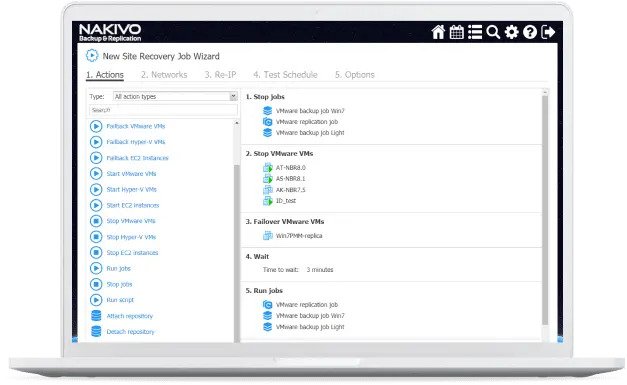
Task: Select the 3. Failover VMware VMs step
Action: point(285,221)
